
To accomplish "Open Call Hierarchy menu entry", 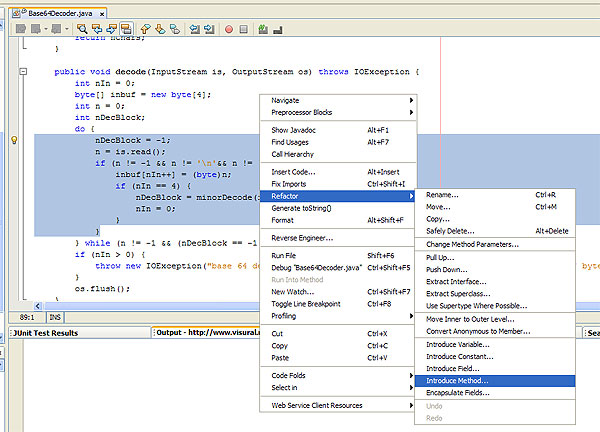I will pos(338,154).
